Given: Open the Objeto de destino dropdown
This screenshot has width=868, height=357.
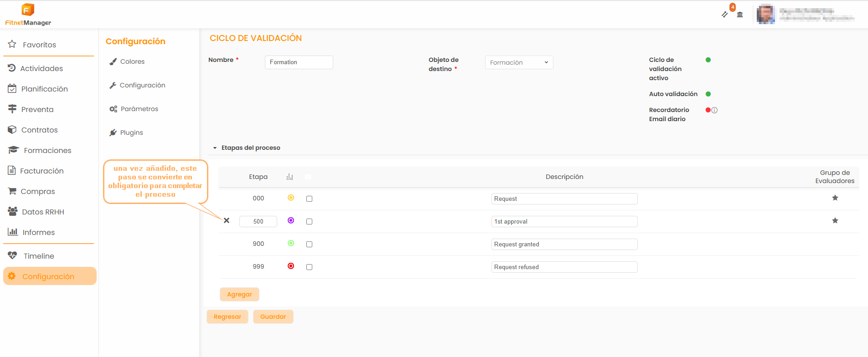Looking at the screenshot, I should tap(519, 62).
